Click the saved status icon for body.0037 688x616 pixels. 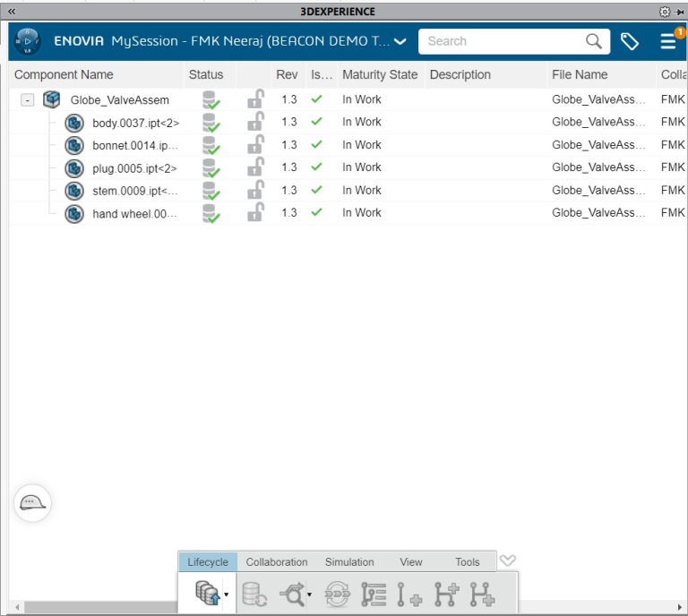pyautogui.click(x=211, y=123)
